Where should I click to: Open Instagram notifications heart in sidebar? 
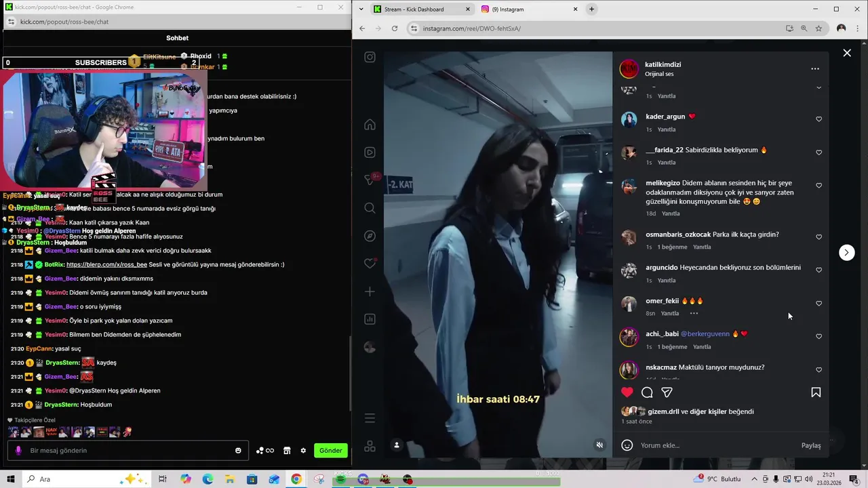(x=370, y=264)
